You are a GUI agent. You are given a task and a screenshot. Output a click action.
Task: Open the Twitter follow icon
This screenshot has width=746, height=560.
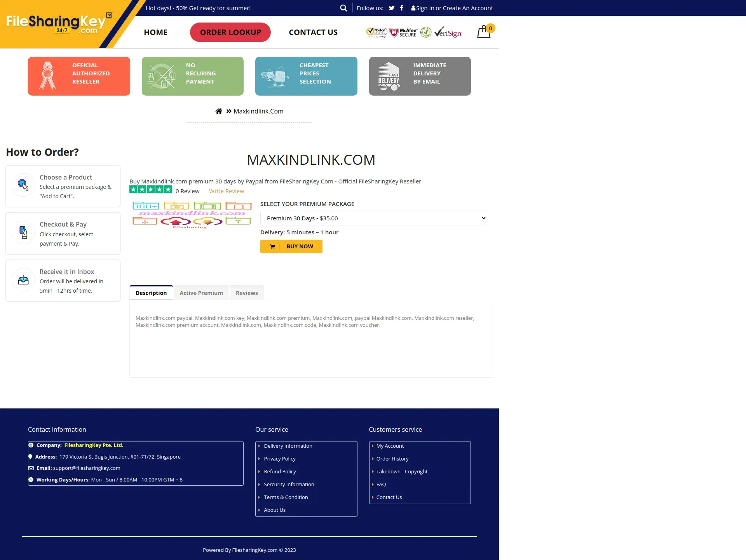(x=392, y=8)
